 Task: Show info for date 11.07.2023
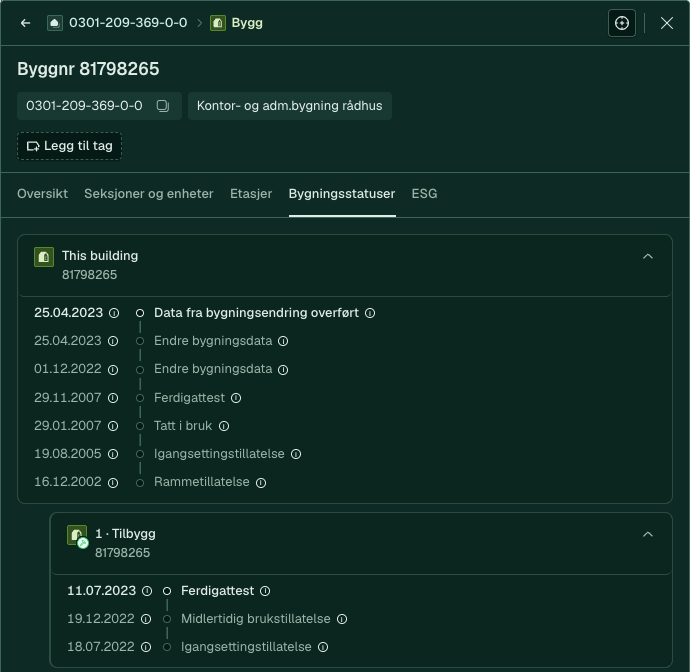(147, 591)
